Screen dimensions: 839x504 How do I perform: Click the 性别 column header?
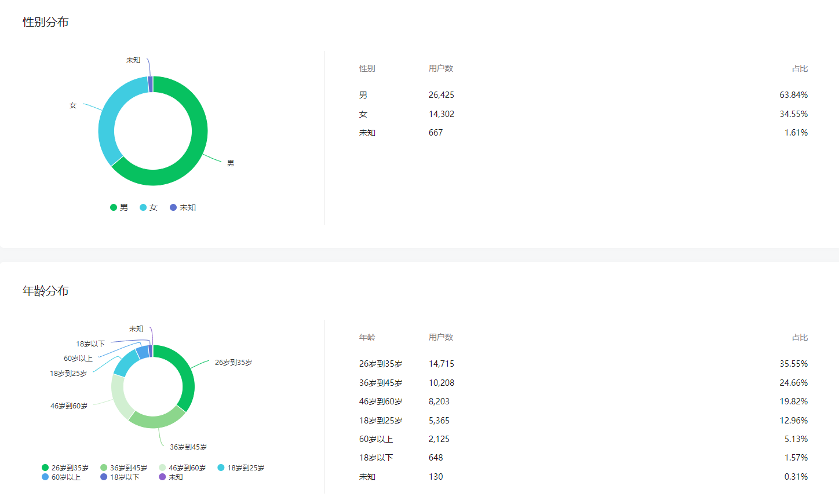click(x=367, y=68)
